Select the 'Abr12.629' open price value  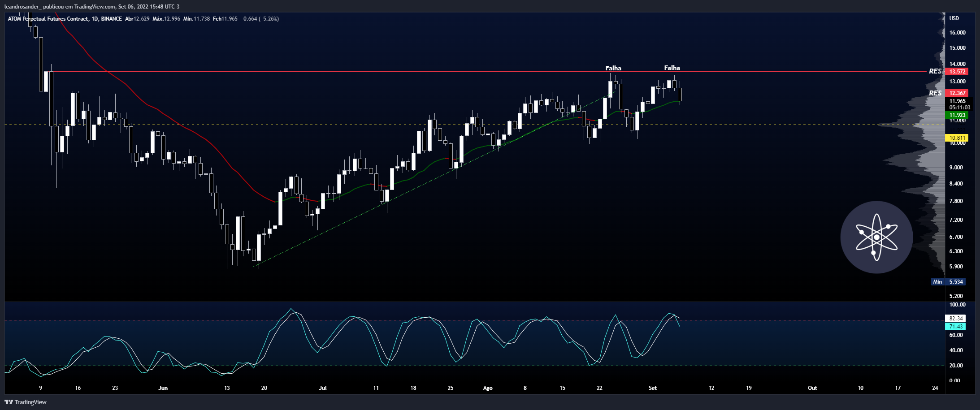click(x=137, y=19)
